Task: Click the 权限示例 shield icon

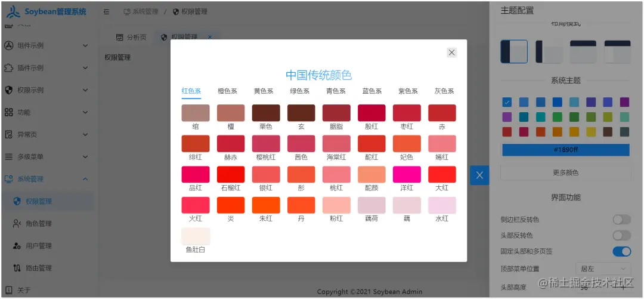Action: [8, 90]
